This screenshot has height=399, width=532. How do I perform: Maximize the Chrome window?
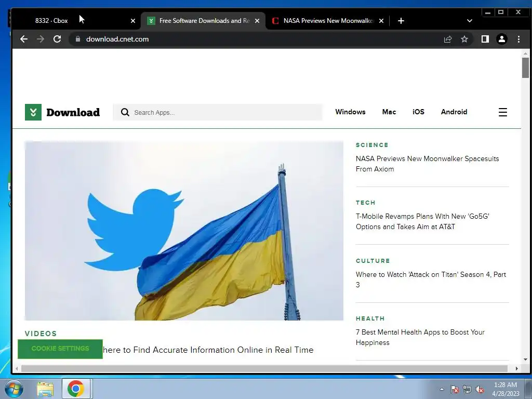(x=501, y=12)
